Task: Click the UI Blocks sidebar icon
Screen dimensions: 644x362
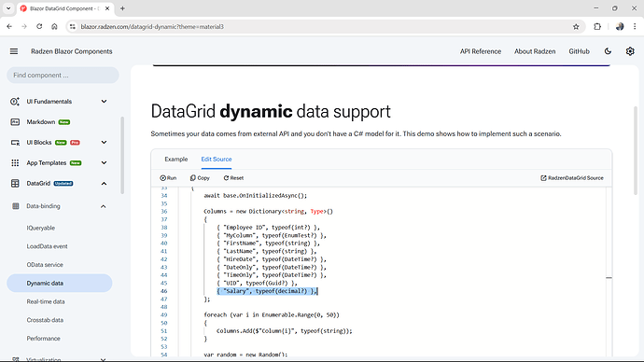Action: pos(15,143)
